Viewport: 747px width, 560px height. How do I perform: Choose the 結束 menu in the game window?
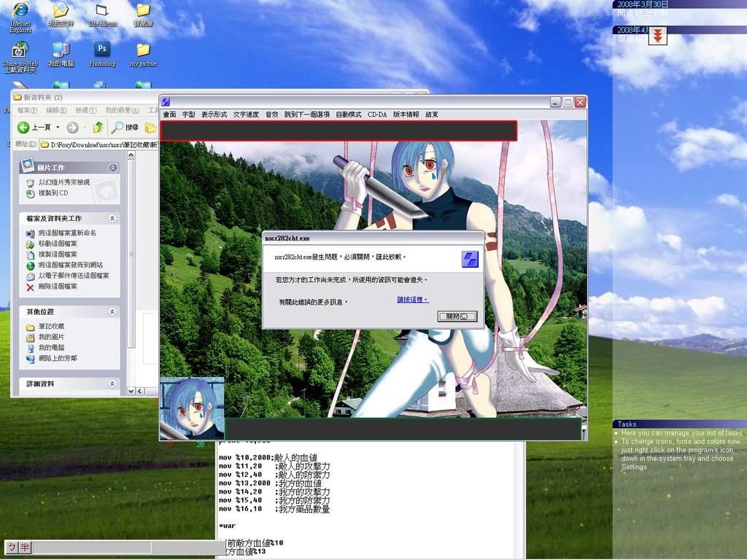[x=432, y=114]
